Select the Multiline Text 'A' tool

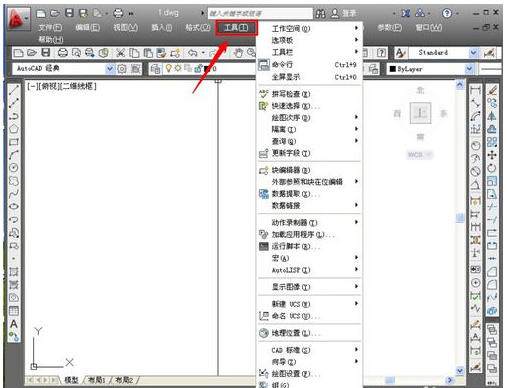coord(14,324)
